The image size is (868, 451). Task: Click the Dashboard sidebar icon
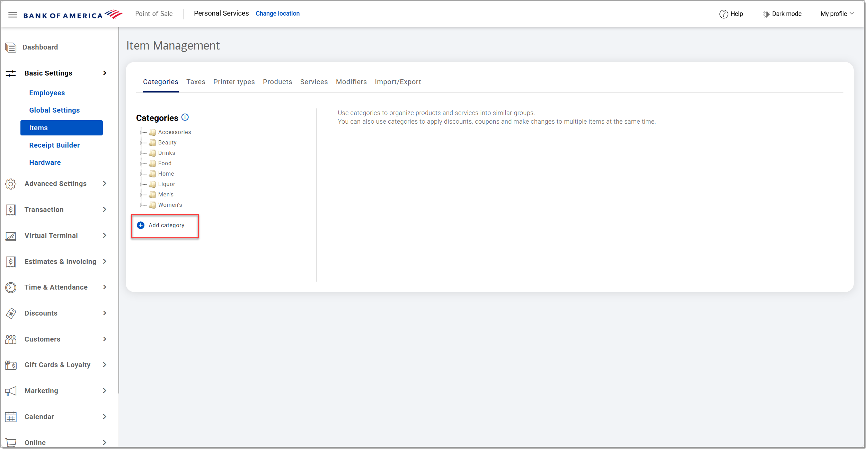coord(11,47)
